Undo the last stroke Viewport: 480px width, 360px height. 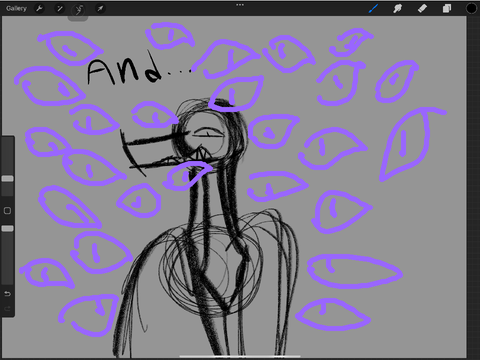coord(7,294)
